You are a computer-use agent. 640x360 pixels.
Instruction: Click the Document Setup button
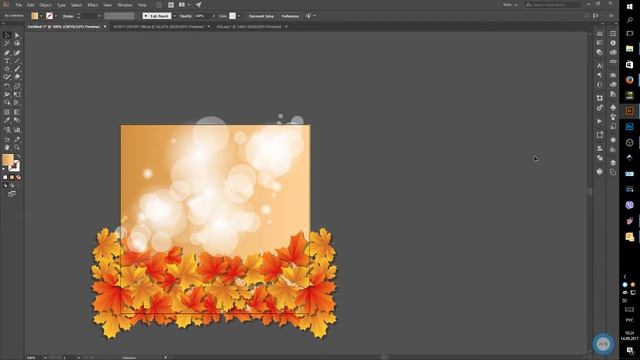pyautogui.click(x=261, y=16)
